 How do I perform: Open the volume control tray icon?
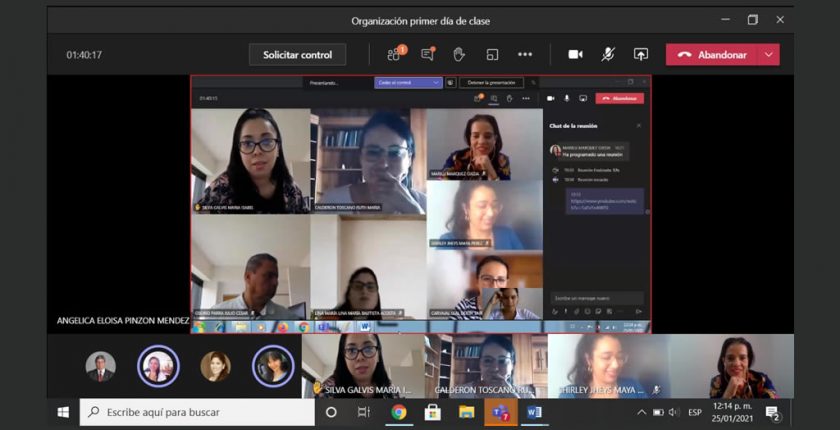[674, 412]
